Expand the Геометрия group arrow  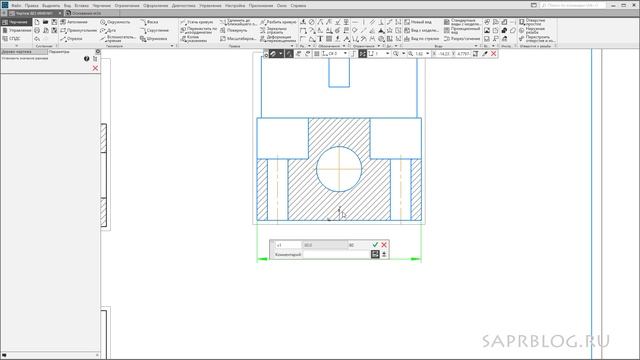(172, 46)
